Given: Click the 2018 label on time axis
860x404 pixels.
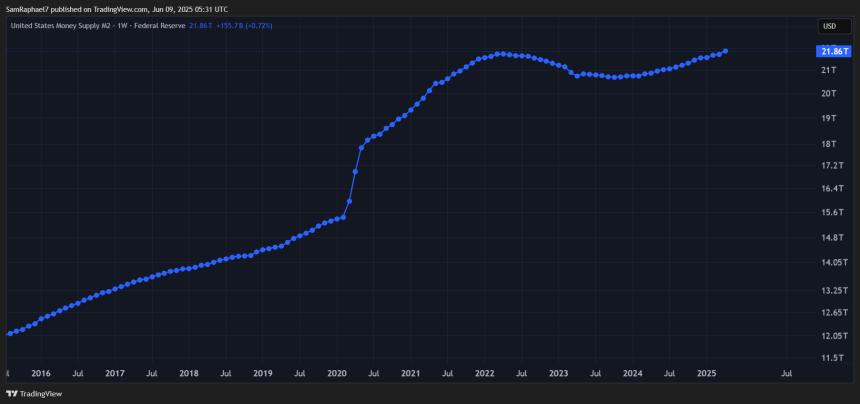Looking at the screenshot, I should (188, 374).
